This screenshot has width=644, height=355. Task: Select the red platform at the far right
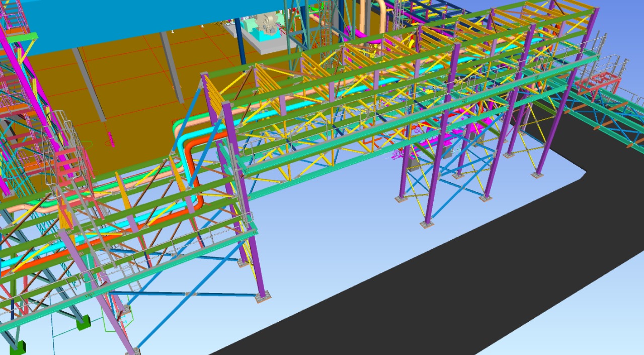coord(598,83)
